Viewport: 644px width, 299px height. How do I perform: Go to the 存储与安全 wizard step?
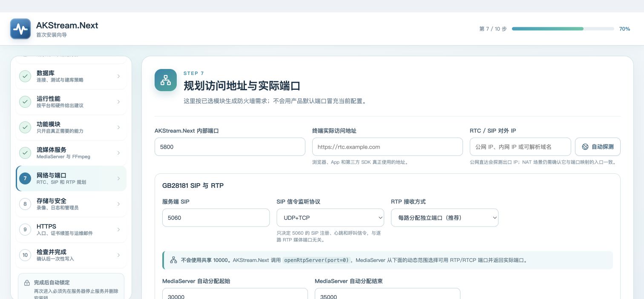71,204
